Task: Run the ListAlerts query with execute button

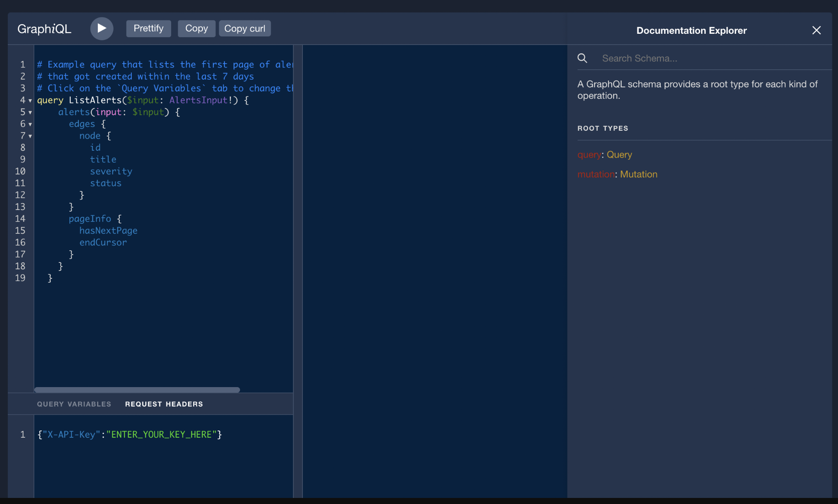Action: 101,28
